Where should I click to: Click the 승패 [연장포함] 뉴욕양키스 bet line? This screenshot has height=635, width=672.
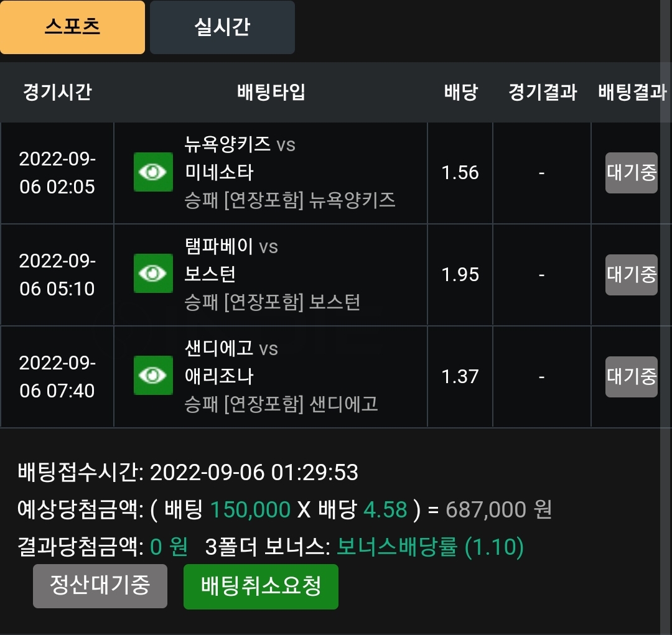(x=290, y=200)
